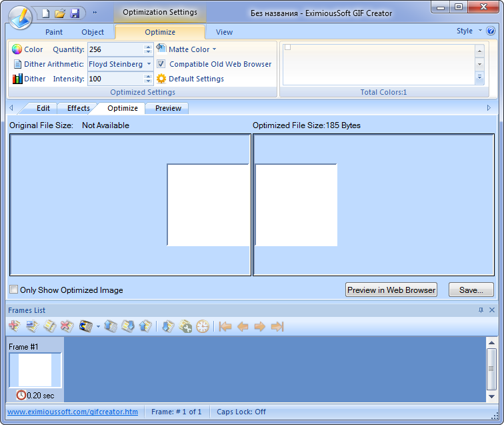Open help with the blue question mark icon
Screen dimensions: 504x425
tap(491, 31)
